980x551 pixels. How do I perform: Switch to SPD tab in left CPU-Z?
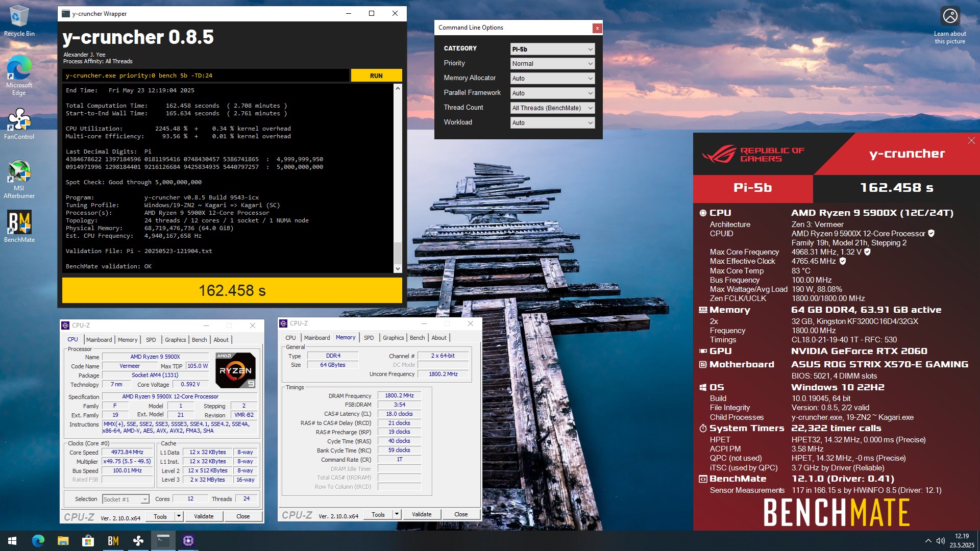(151, 340)
